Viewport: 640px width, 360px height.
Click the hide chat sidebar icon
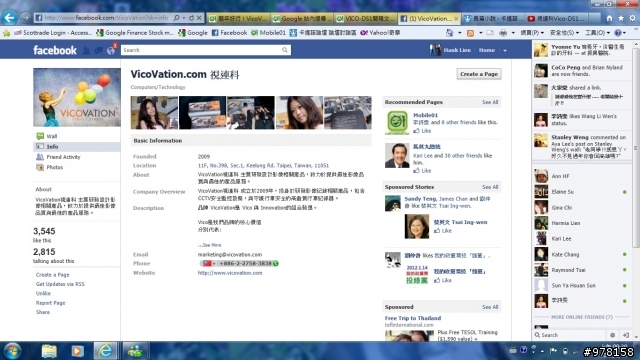[x=626, y=335]
